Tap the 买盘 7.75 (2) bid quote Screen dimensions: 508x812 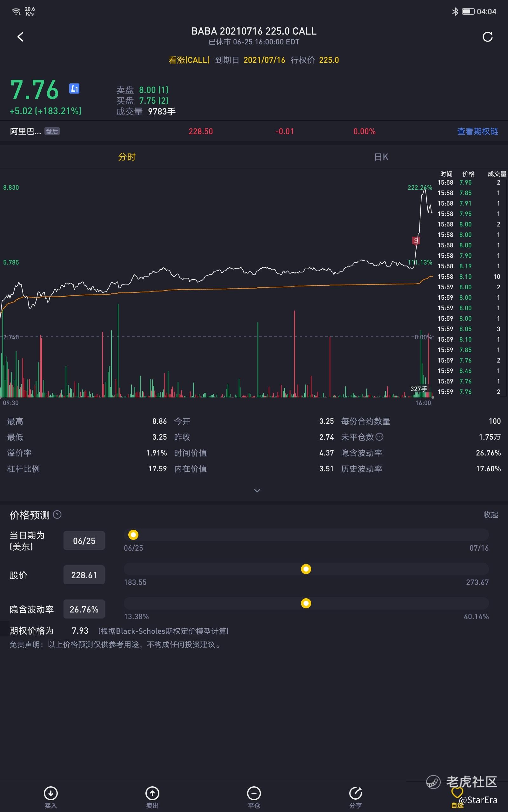[143, 101]
